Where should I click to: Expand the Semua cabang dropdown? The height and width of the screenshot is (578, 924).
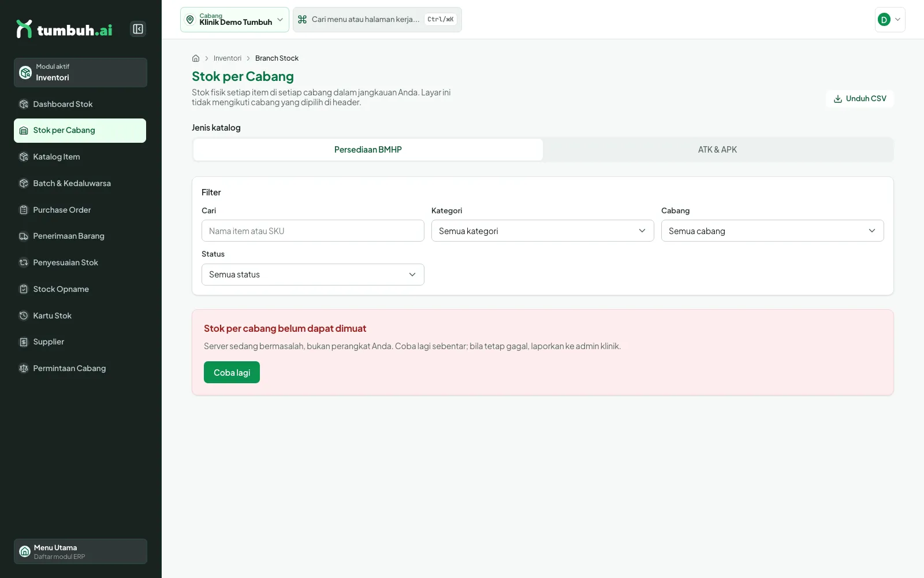click(772, 231)
